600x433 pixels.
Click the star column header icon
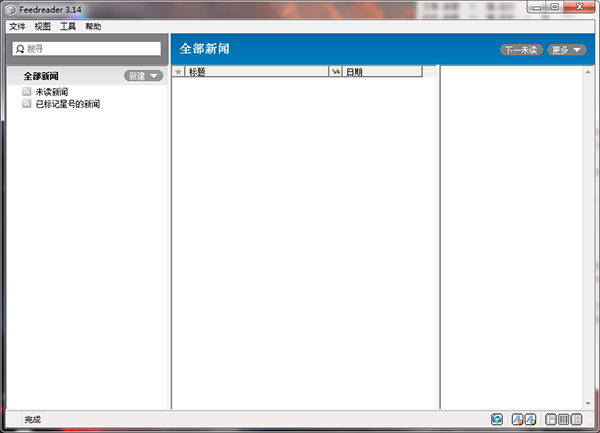[x=178, y=72]
